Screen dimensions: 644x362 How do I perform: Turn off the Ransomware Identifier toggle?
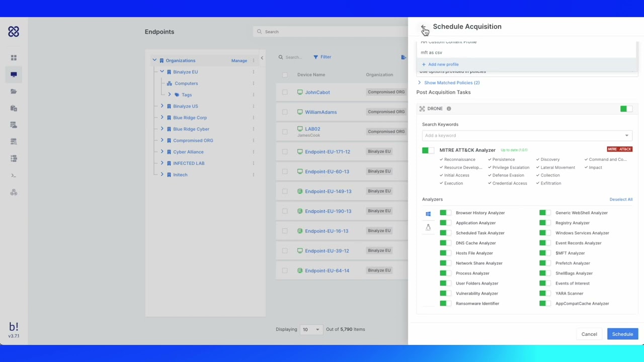[x=445, y=303]
